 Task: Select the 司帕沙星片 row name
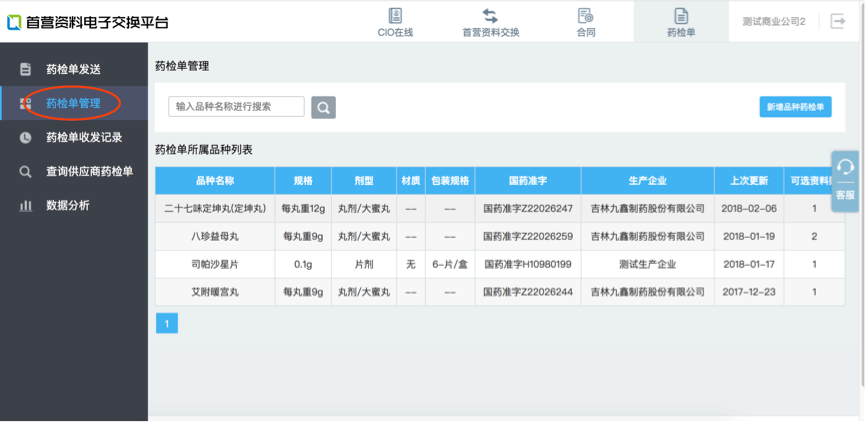click(215, 265)
